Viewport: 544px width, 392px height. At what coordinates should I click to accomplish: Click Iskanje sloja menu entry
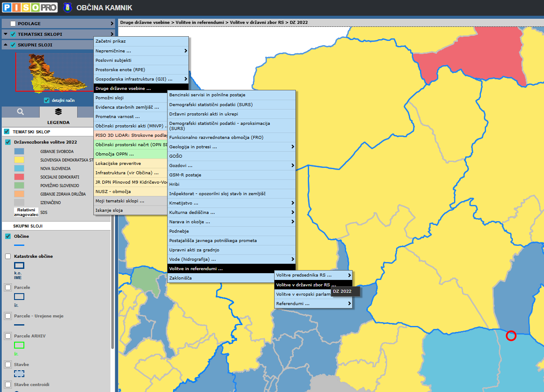click(128, 210)
